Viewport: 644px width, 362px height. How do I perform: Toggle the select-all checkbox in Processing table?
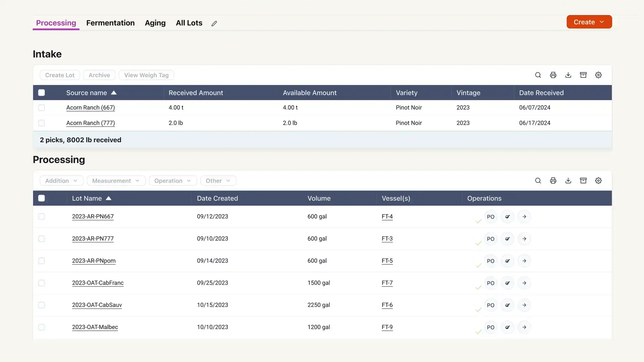[41, 198]
